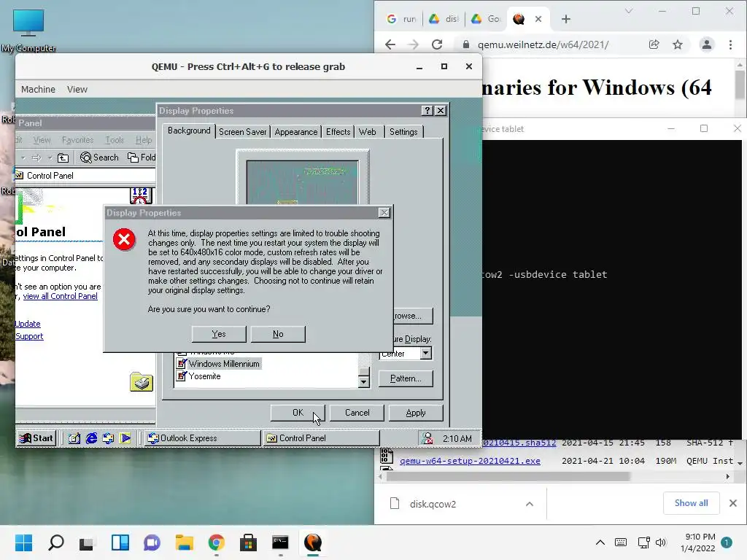Select Outlook Express taskbar button

(202, 438)
